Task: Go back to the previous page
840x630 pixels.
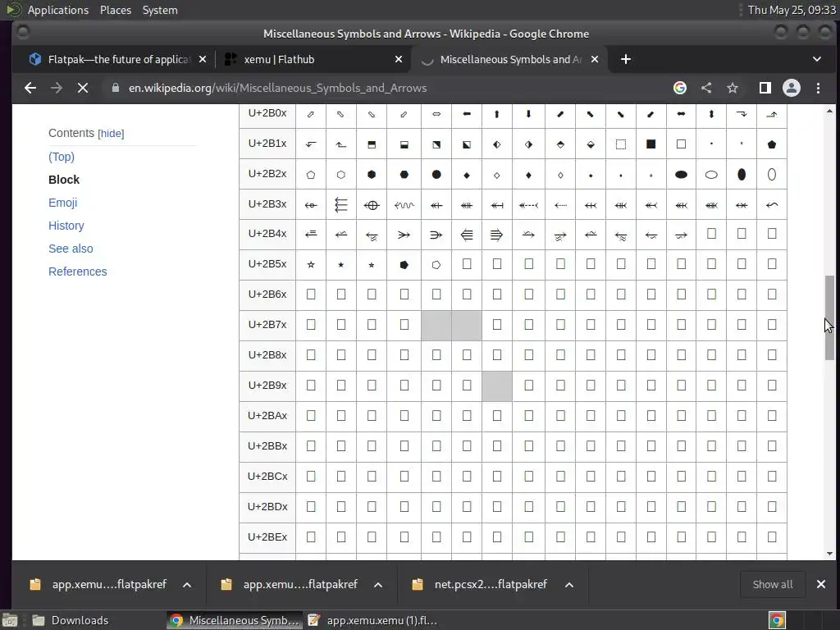Action: tap(30, 88)
